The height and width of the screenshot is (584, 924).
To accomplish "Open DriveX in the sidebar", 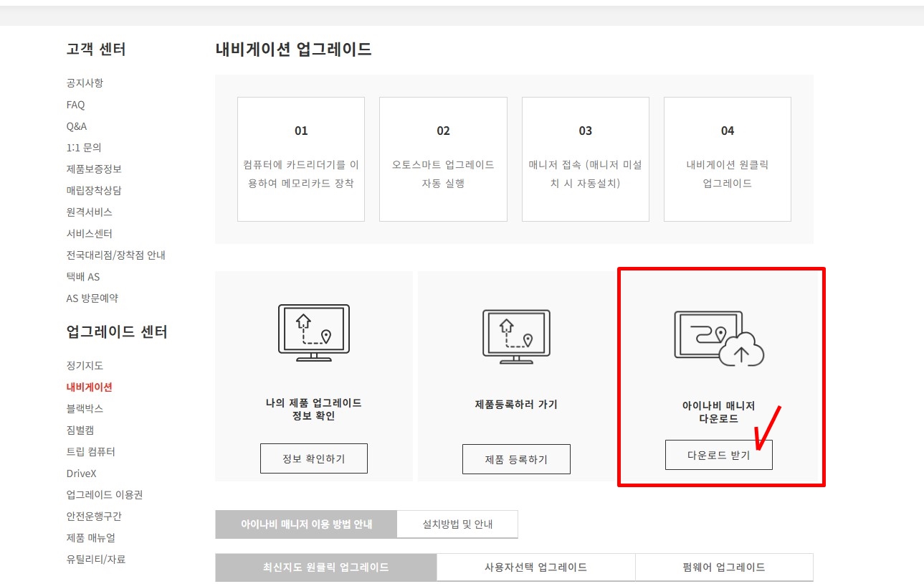I will [x=81, y=474].
